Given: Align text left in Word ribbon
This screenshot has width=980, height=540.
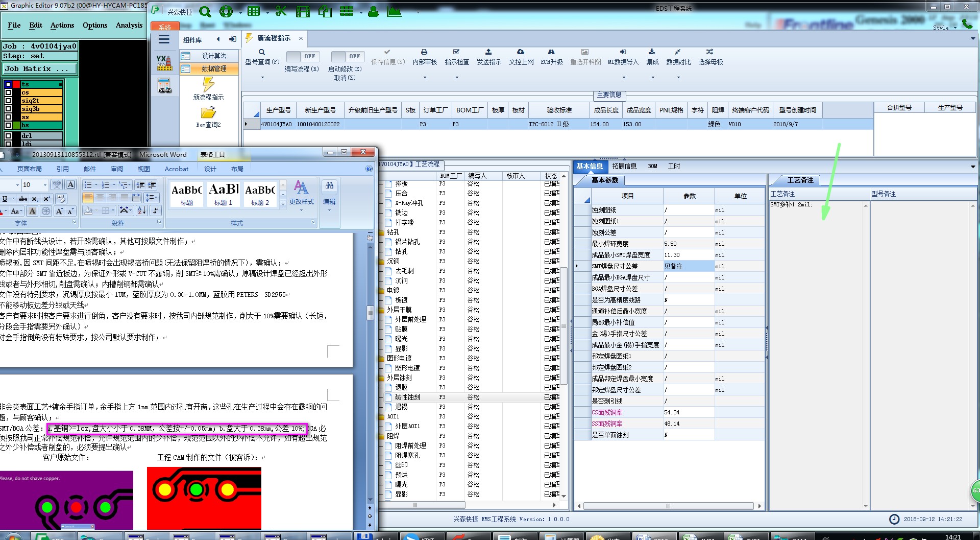Looking at the screenshot, I should [x=88, y=198].
